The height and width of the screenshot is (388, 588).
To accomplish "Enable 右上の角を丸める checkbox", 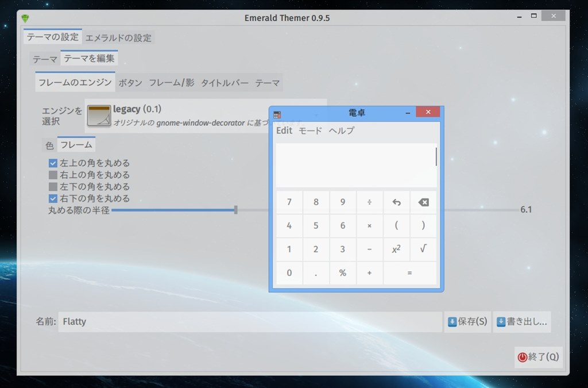I will [x=53, y=175].
